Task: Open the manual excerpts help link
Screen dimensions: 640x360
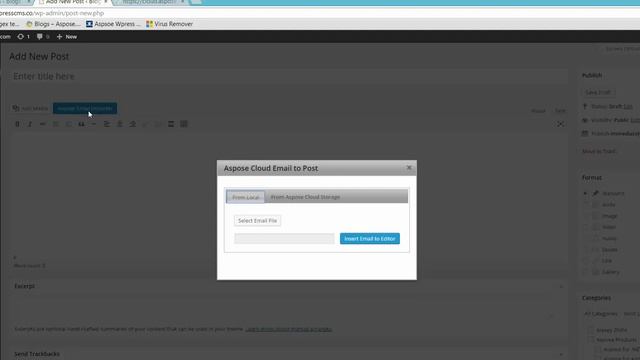Action: [289, 329]
